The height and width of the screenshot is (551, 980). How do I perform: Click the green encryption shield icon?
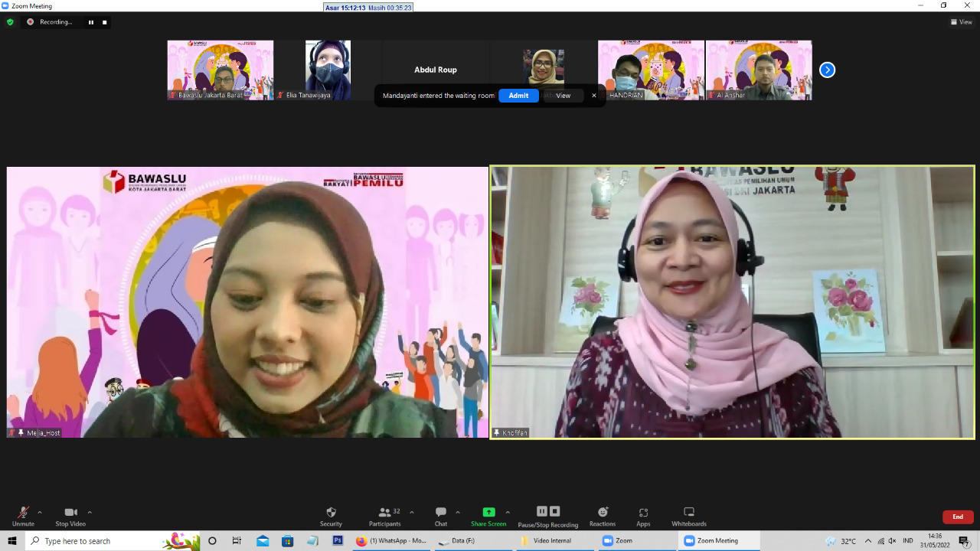click(x=10, y=22)
